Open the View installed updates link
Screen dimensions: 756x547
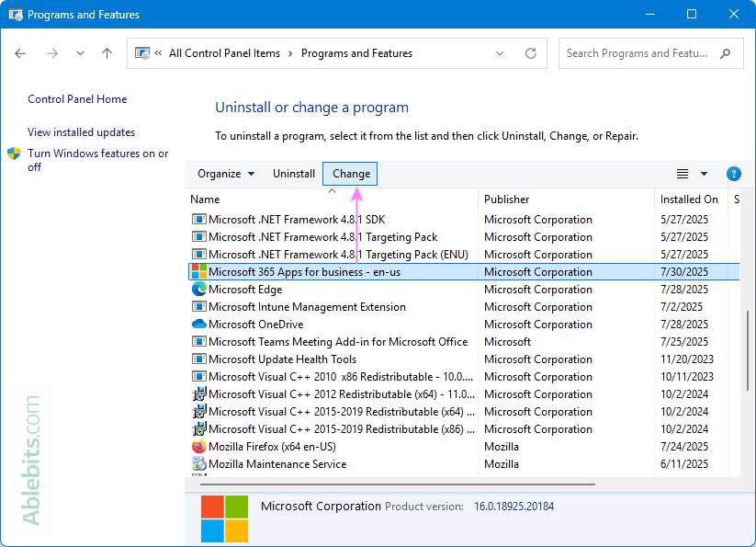(x=80, y=131)
